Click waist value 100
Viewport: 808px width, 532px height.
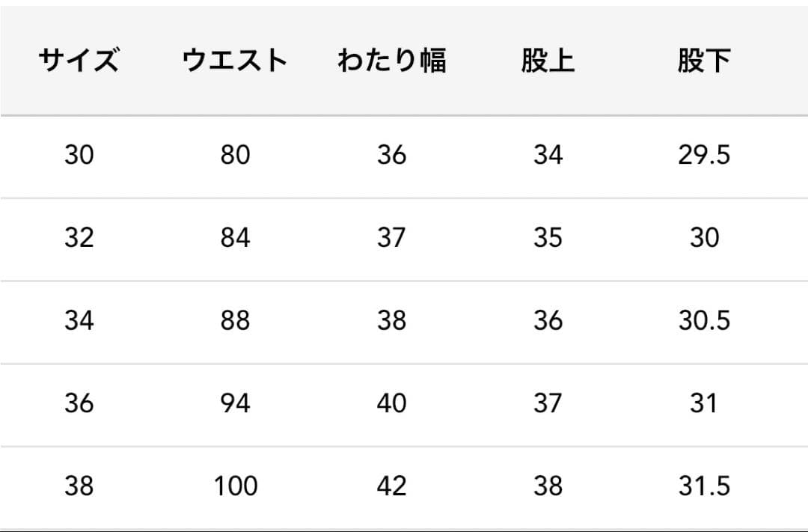coord(235,486)
